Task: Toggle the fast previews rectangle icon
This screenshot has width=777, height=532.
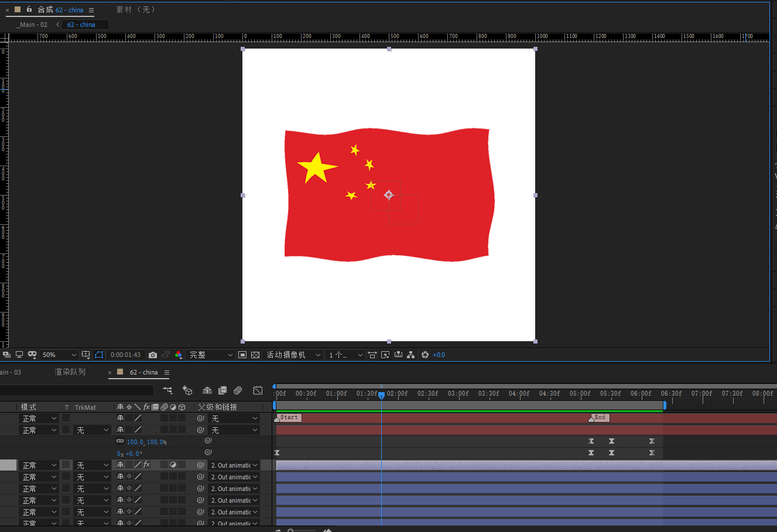Action: point(242,355)
